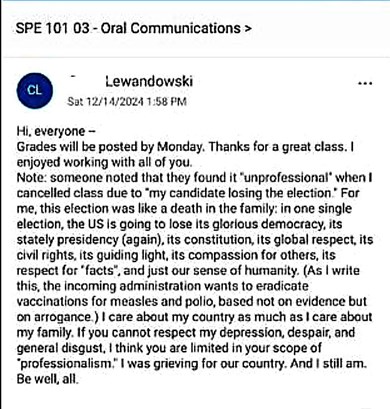Screen dimensions: 390x409
Task: Click the Sat 12/14/2024 1:58 PM timestamp
Action: coord(127,101)
